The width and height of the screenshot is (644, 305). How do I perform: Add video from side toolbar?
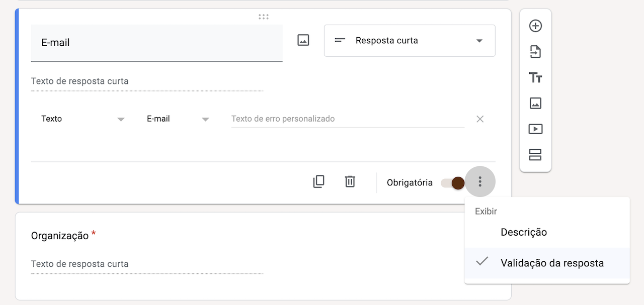pos(535,129)
